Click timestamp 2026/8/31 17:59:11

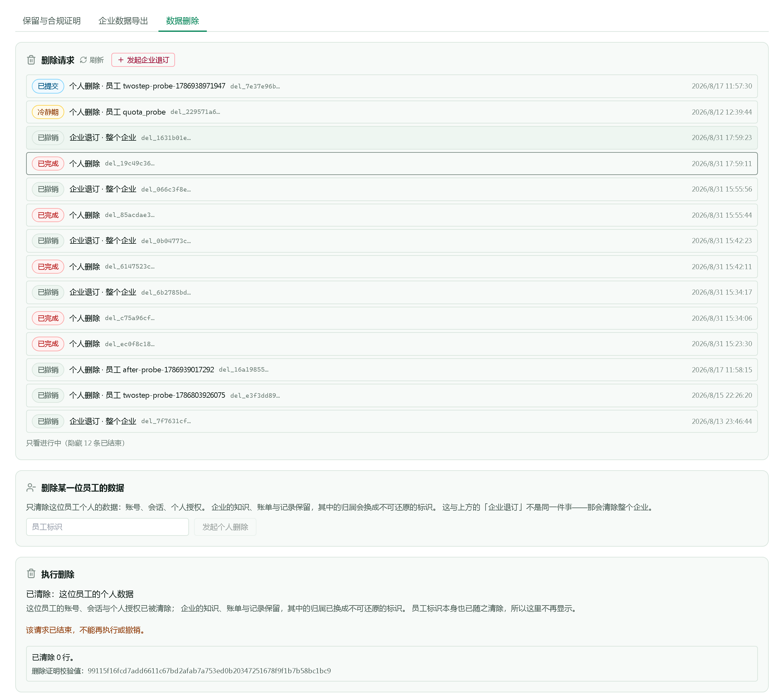[x=722, y=164]
